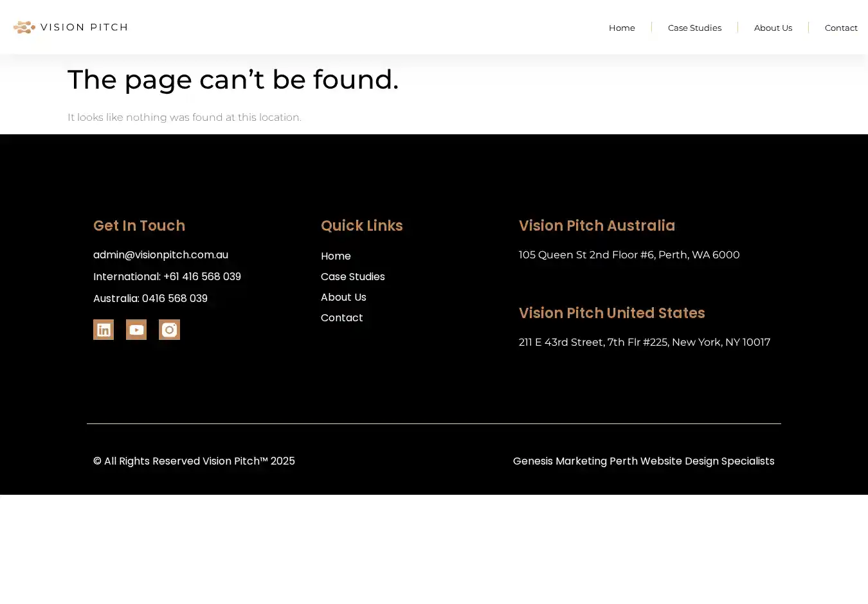Call the International +61 416 568 039 number
The image size is (868, 604).
167,277
